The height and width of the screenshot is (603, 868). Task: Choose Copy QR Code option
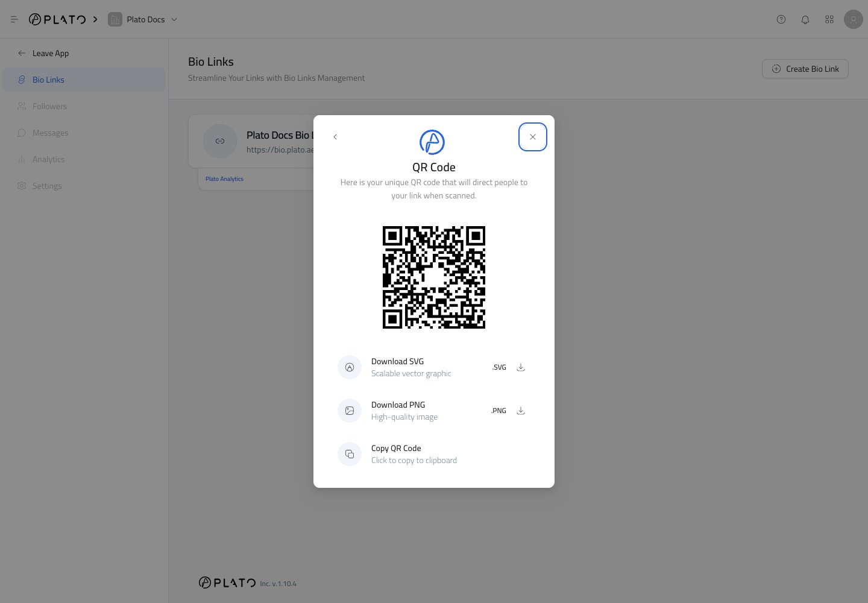click(x=434, y=454)
